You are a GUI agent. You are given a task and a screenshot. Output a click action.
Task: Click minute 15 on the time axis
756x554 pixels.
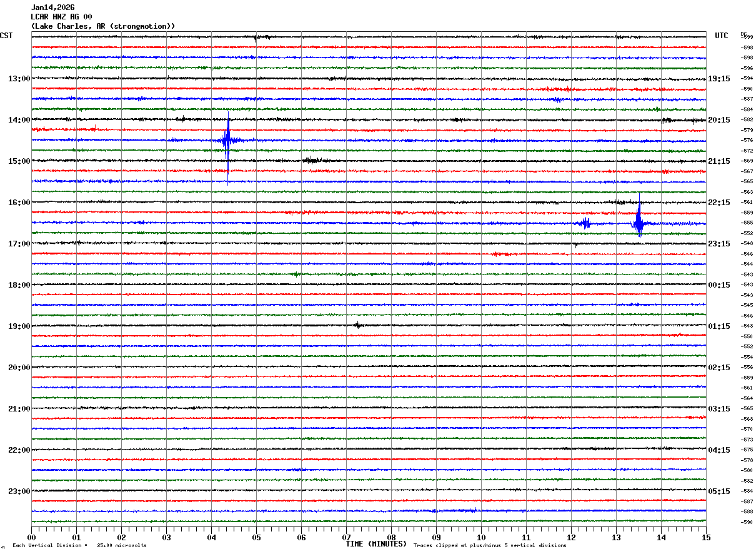pyautogui.click(x=706, y=537)
